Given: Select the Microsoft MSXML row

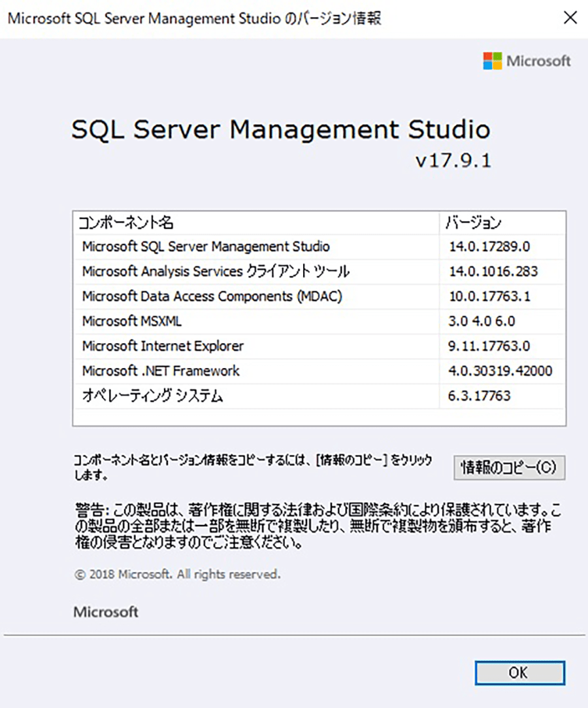Looking at the screenshot, I should pos(319,321).
